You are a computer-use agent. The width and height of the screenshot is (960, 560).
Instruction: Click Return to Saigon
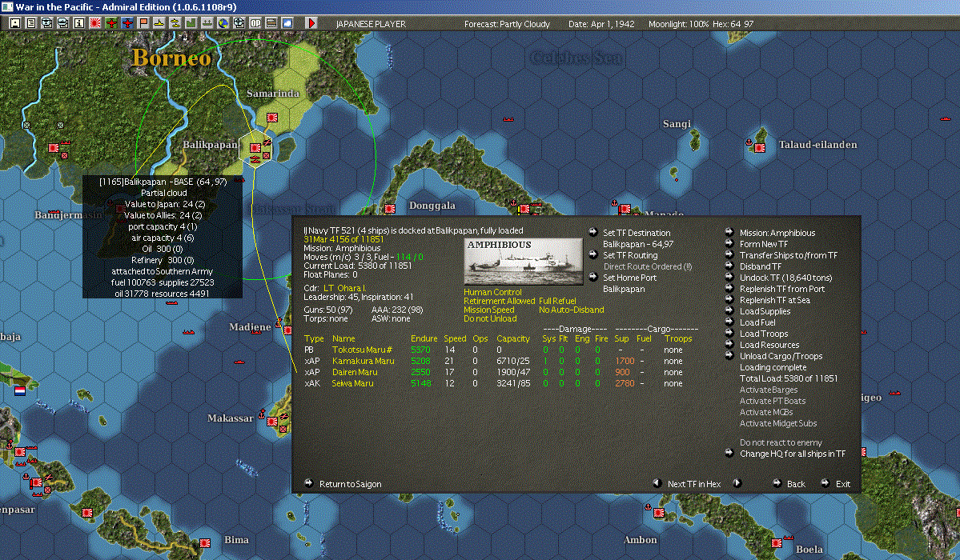coord(350,483)
